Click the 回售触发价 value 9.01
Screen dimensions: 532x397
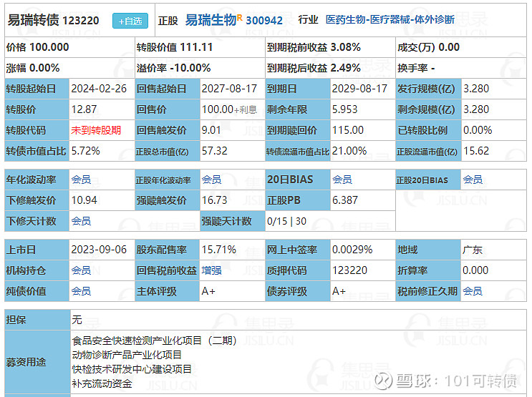coord(211,130)
